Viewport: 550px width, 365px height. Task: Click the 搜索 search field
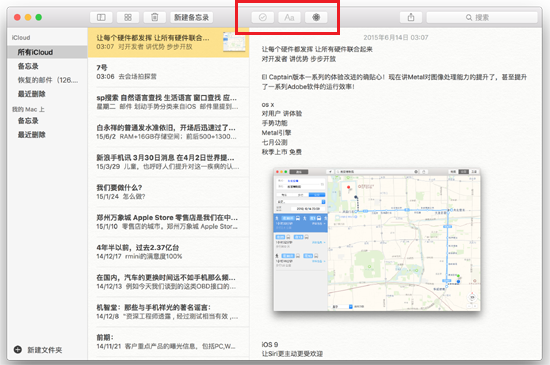(x=482, y=17)
